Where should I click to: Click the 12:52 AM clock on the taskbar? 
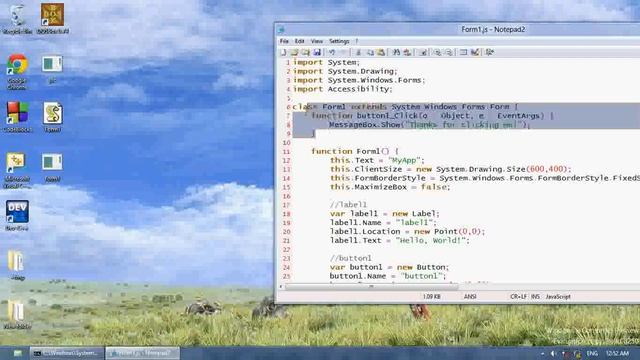pyautogui.click(x=617, y=353)
